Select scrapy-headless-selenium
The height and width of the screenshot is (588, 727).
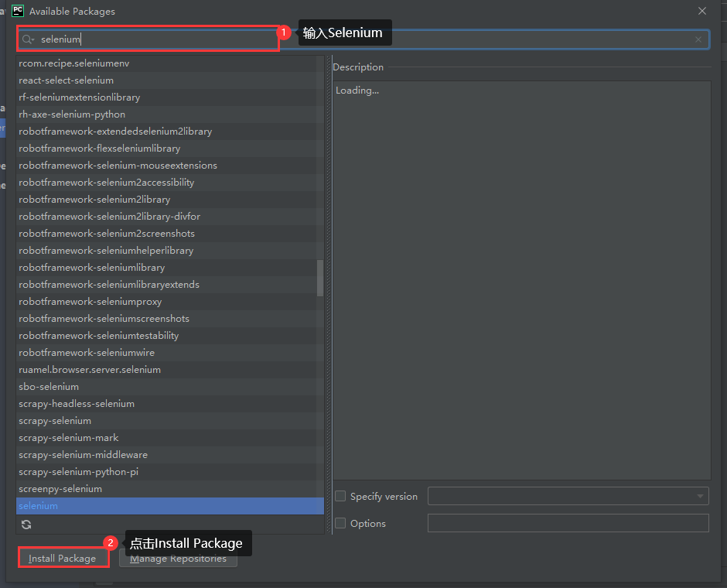click(x=169, y=403)
